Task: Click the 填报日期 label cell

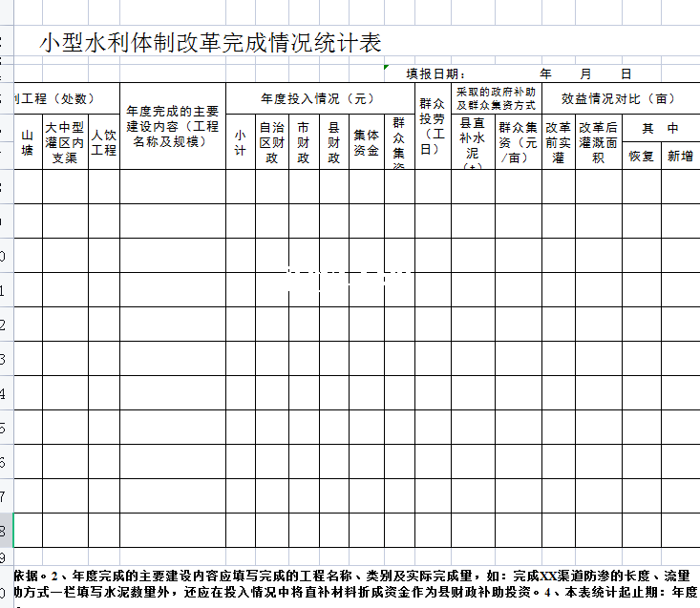Action: pos(435,73)
